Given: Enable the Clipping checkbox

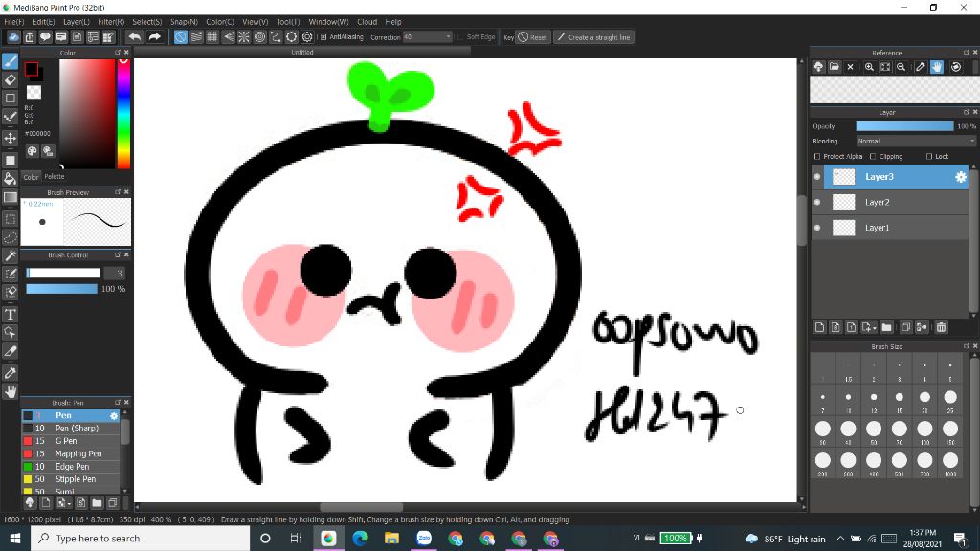Looking at the screenshot, I should click(873, 157).
